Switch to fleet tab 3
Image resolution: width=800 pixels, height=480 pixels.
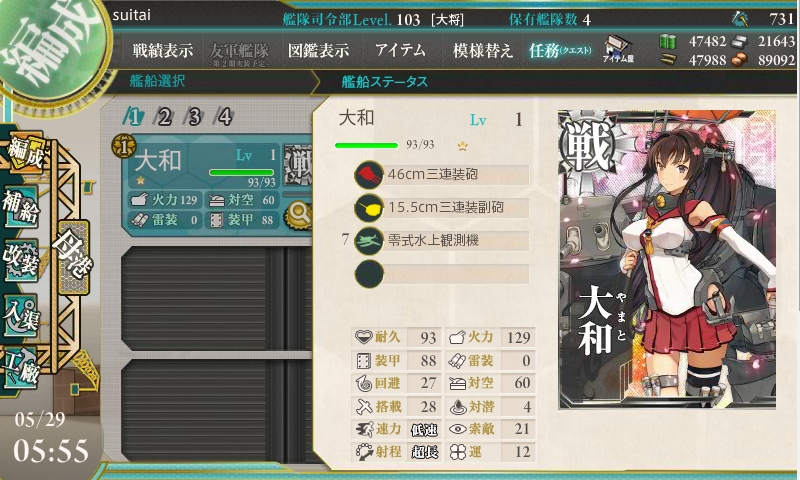(x=194, y=117)
